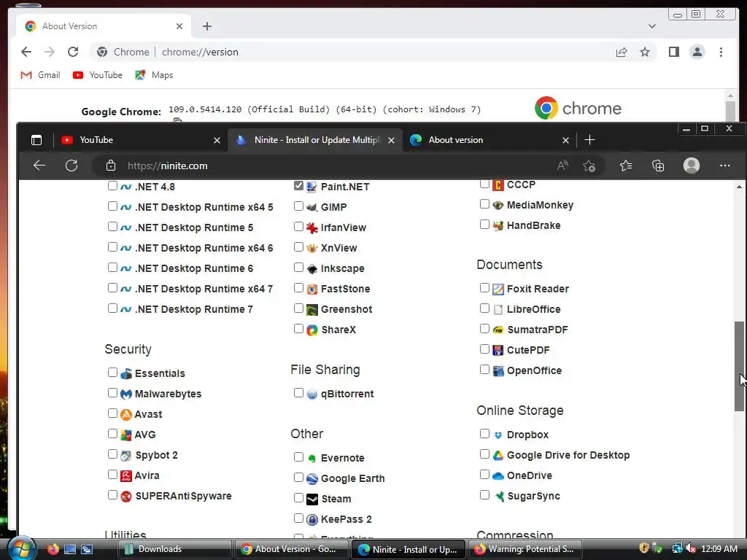Open Maps bookmark in Chrome
This screenshot has height=560, width=747.
click(x=154, y=75)
